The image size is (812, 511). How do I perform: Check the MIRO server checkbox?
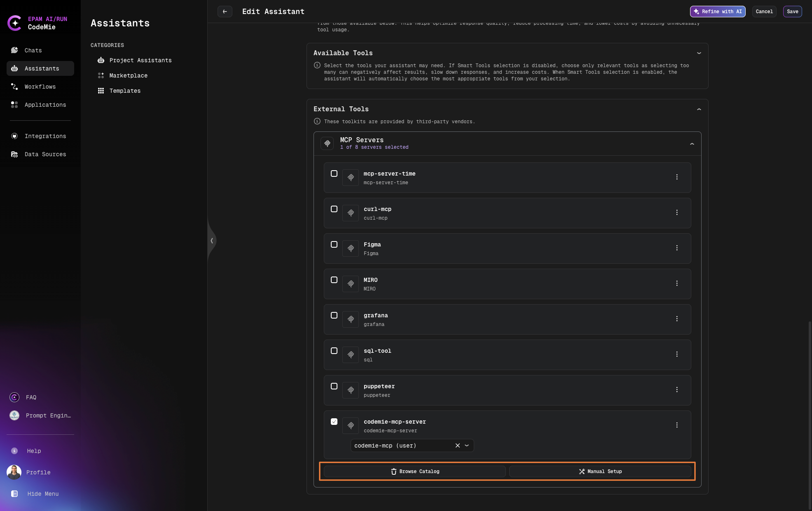334,280
